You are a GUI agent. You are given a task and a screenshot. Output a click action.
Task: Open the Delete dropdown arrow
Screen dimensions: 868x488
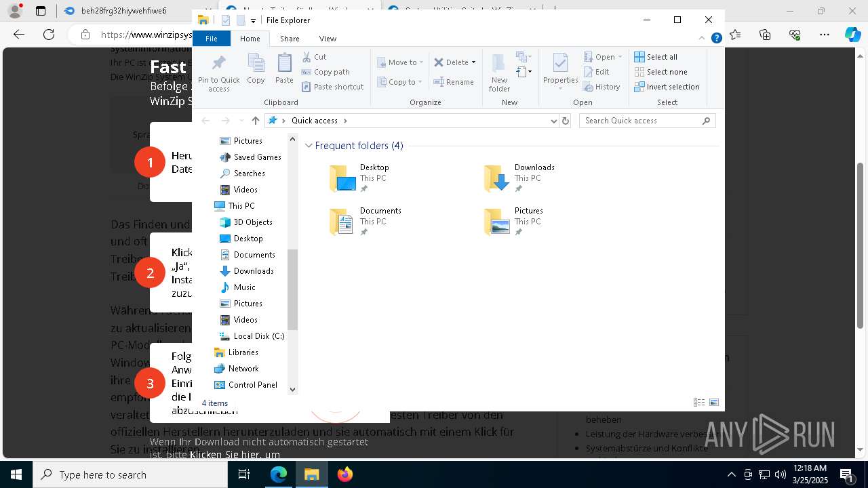pyautogui.click(x=473, y=62)
